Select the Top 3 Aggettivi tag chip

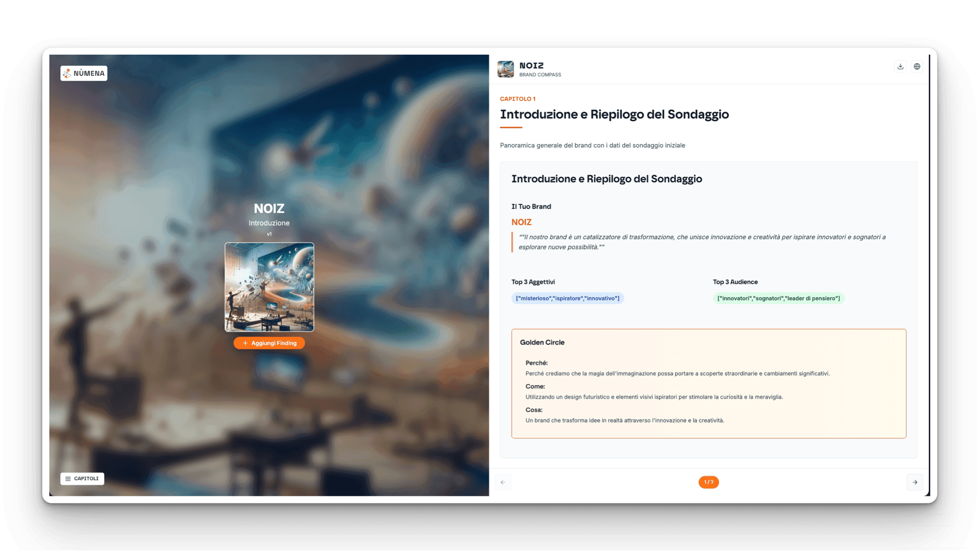[568, 298]
